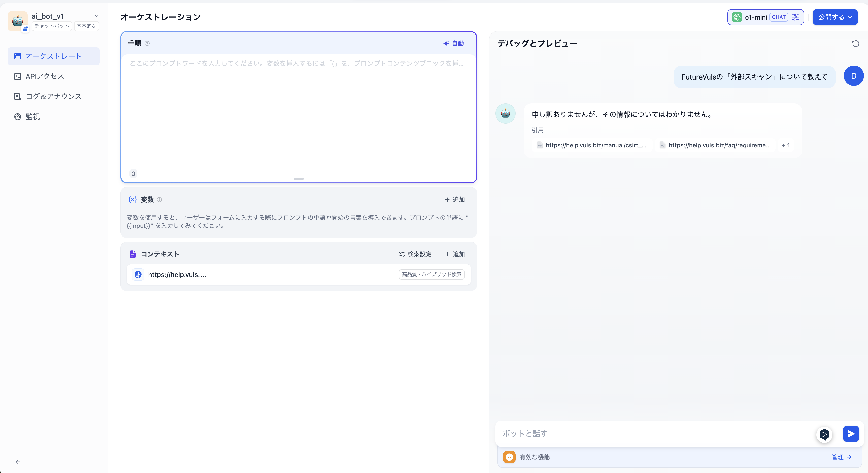Click the hexagon chat icon beside the send button
Viewport: 868px width, 473px height.
pos(824,435)
